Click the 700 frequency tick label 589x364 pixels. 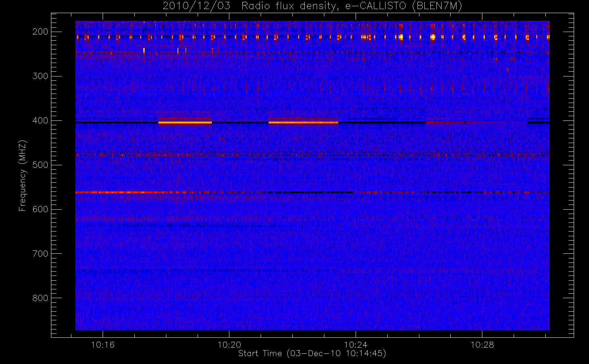click(x=40, y=254)
